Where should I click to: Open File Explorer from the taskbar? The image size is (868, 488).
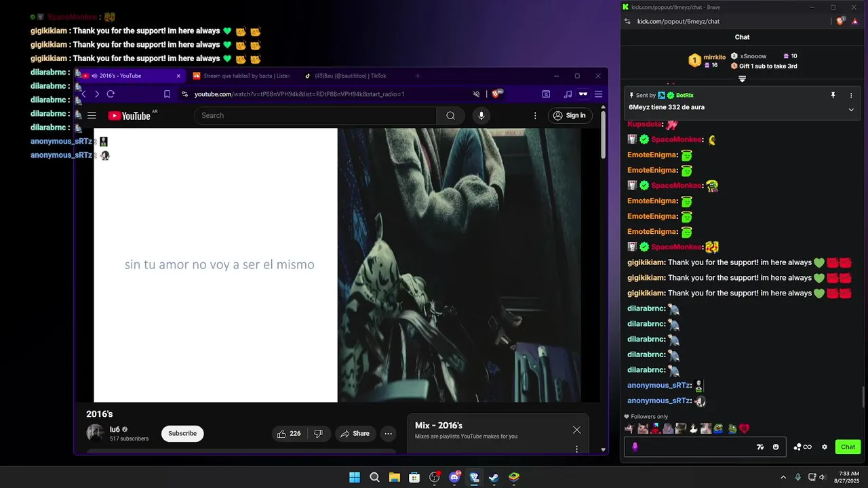(x=394, y=477)
